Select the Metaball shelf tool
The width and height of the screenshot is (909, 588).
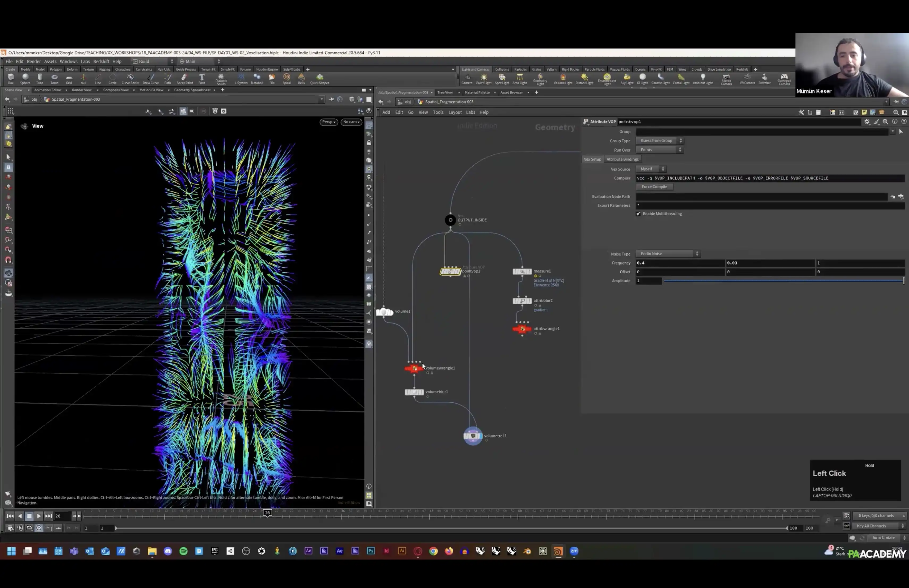(257, 79)
